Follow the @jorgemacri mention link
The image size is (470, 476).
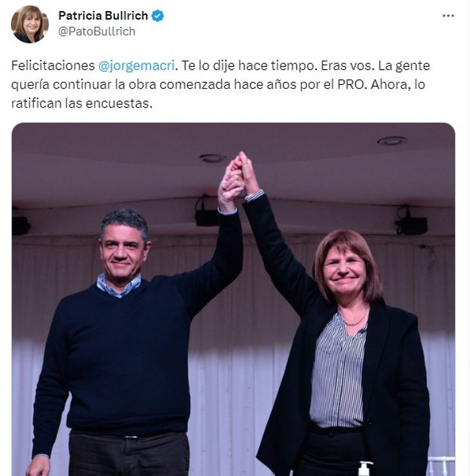pyautogui.click(x=136, y=66)
